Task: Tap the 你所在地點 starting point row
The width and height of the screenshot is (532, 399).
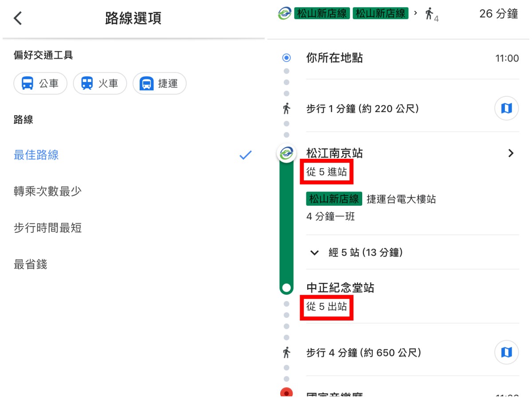Action: tap(335, 58)
